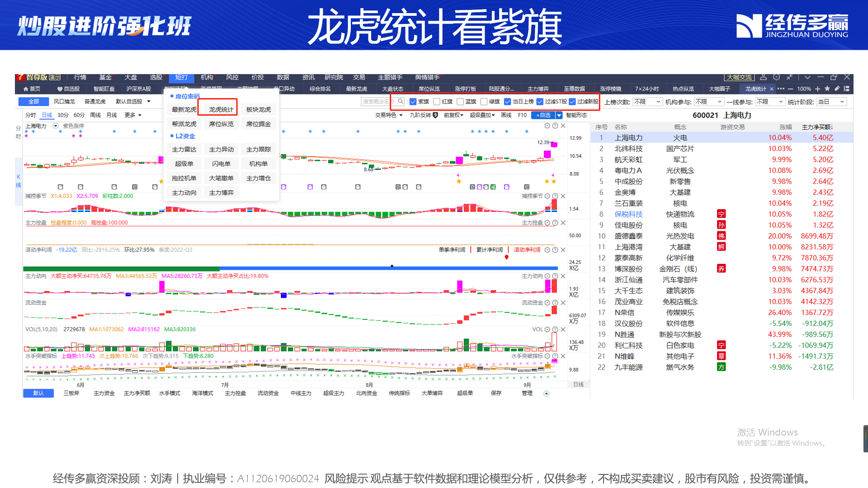Click the pencil edit icon in the tab bar

pyautogui.click(x=837, y=89)
